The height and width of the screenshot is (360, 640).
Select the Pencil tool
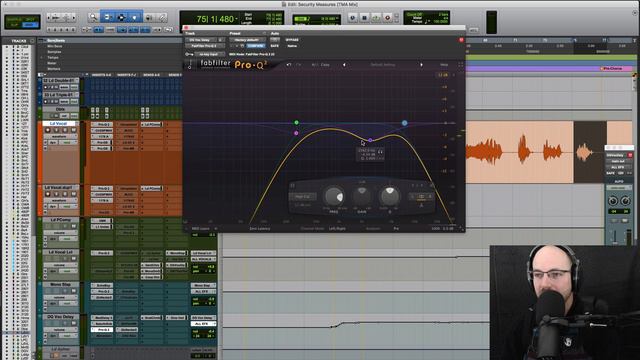(x=162, y=17)
